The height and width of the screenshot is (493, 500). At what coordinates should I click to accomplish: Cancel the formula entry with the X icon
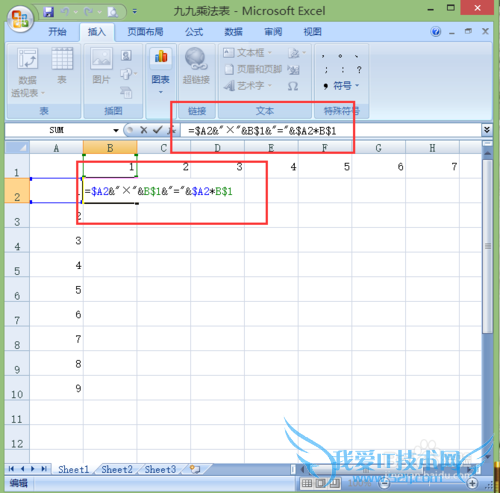pyautogui.click(x=144, y=130)
